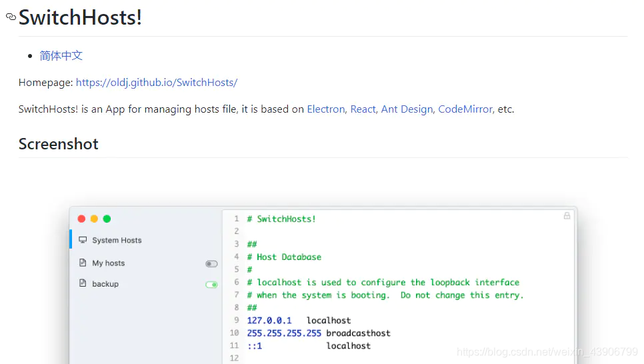The width and height of the screenshot is (644, 364).
Task: Open the 简体中文 language link
Action: click(x=61, y=55)
